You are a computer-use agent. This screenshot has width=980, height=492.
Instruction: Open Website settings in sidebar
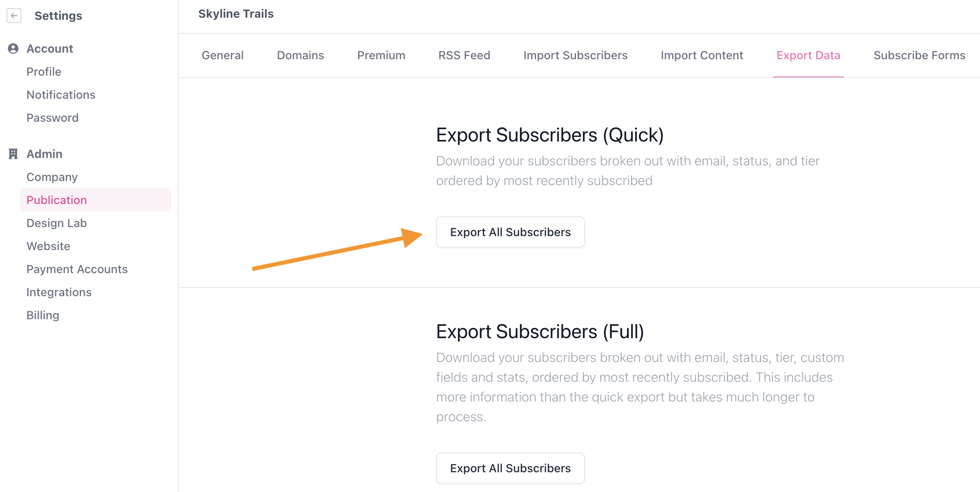pyautogui.click(x=48, y=246)
